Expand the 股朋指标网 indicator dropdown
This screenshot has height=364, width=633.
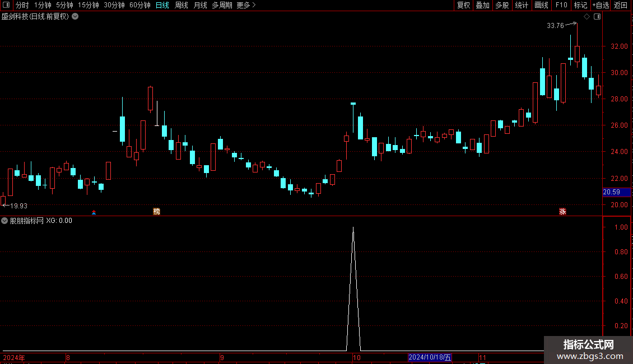4,221
